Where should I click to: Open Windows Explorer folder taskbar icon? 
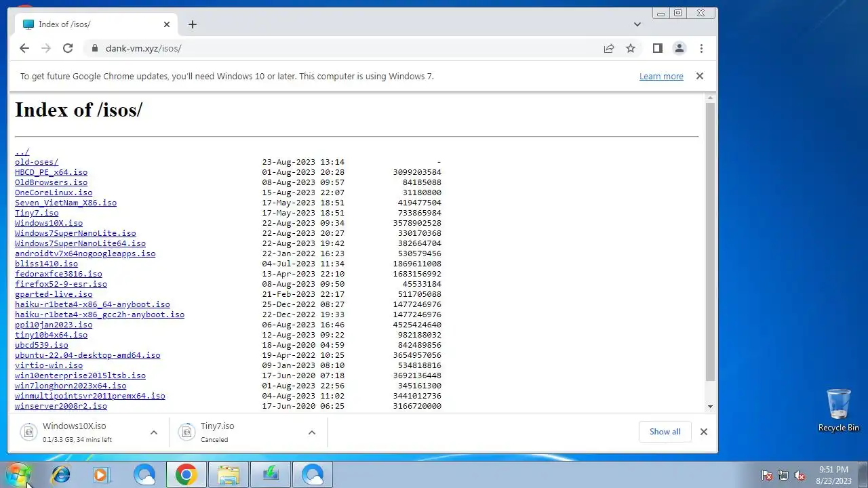[228, 474]
